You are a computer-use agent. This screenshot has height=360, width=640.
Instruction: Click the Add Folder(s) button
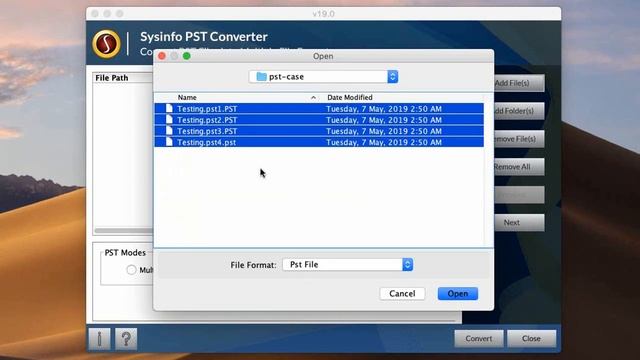pos(519,111)
